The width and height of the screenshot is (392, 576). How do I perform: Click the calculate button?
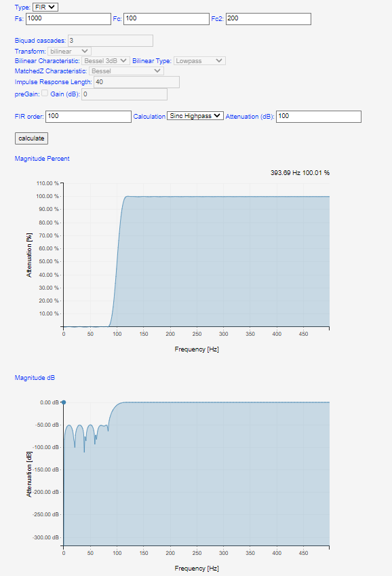32,138
